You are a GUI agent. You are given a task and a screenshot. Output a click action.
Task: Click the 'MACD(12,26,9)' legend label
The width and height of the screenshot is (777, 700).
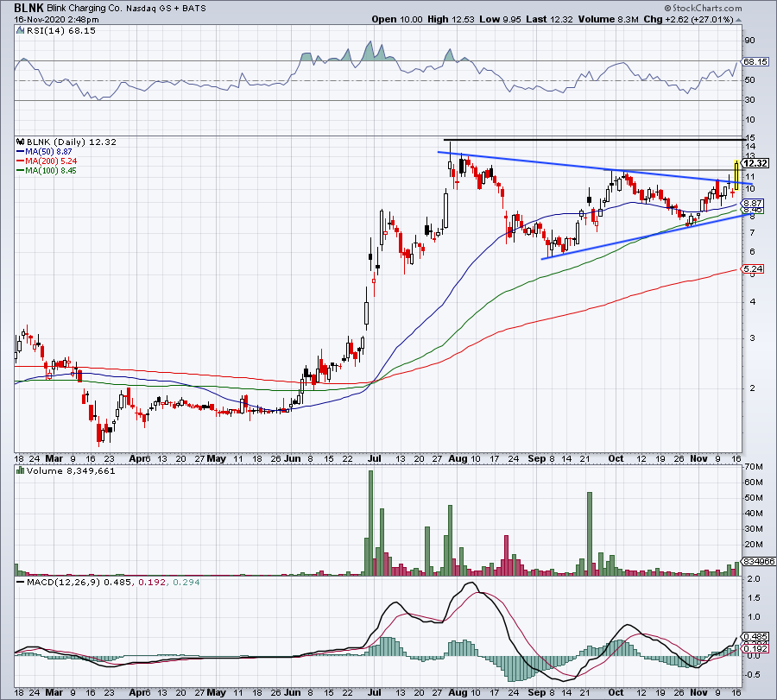pyautogui.click(x=64, y=583)
